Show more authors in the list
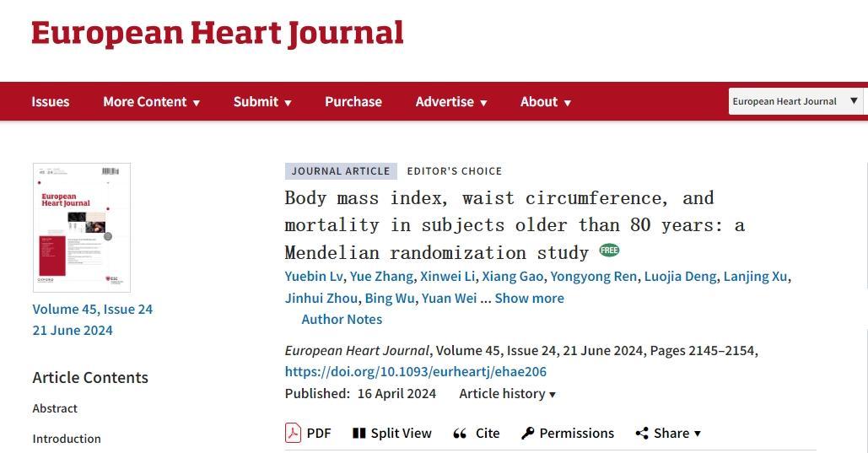 pyautogui.click(x=529, y=298)
